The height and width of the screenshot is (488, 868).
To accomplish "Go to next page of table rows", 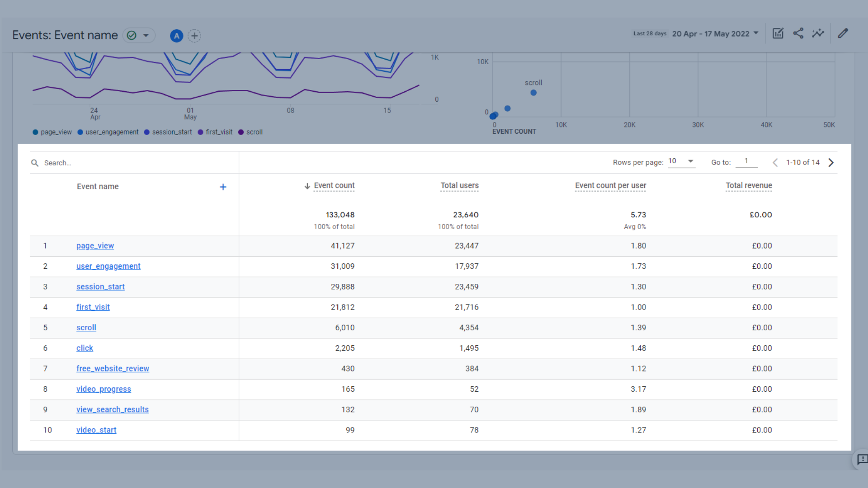I will pos(831,163).
